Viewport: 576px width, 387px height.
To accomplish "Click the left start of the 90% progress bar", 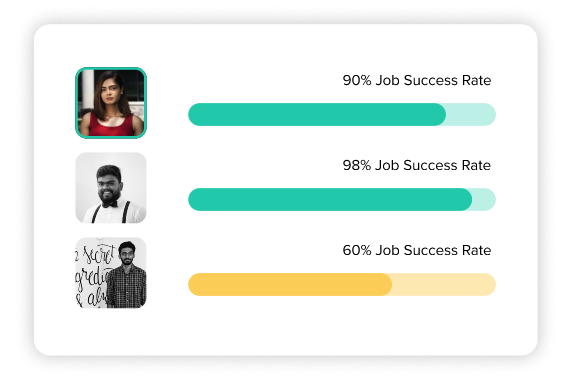I will pyautogui.click(x=195, y=115).
